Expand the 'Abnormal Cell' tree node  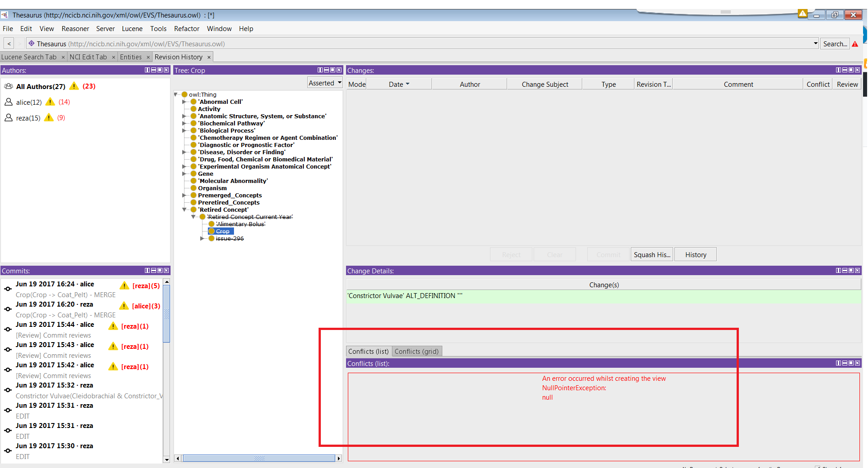[184, 102]
